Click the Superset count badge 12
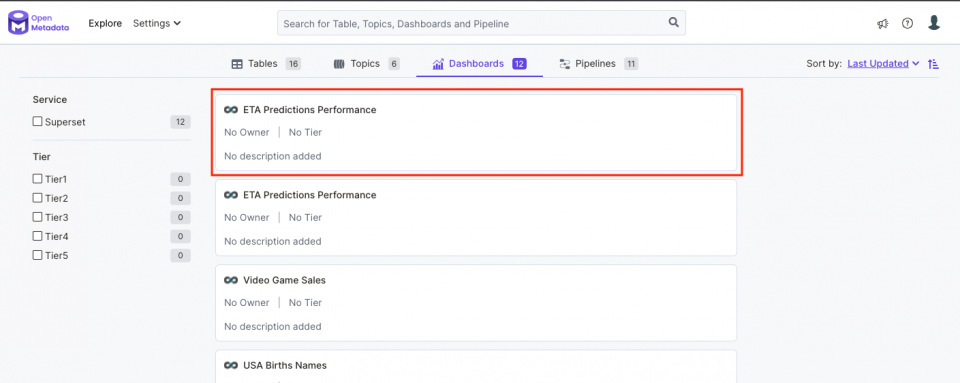 [x=181, y=122]
